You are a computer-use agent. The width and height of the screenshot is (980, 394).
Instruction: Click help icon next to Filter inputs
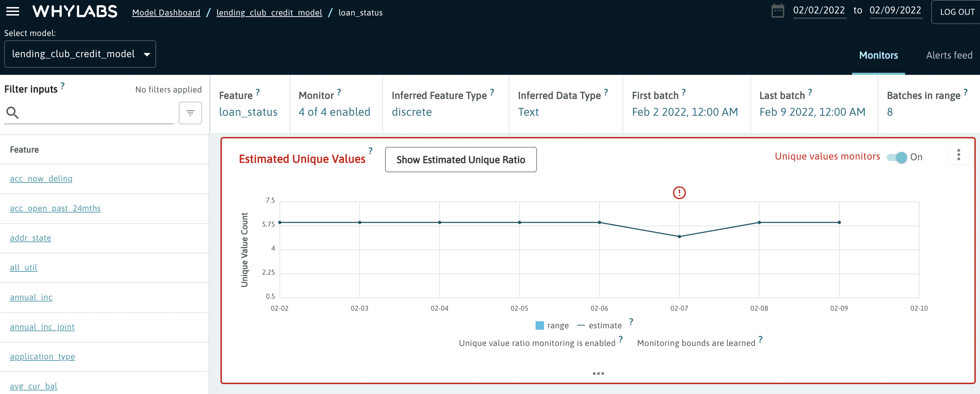click(63, 86)
